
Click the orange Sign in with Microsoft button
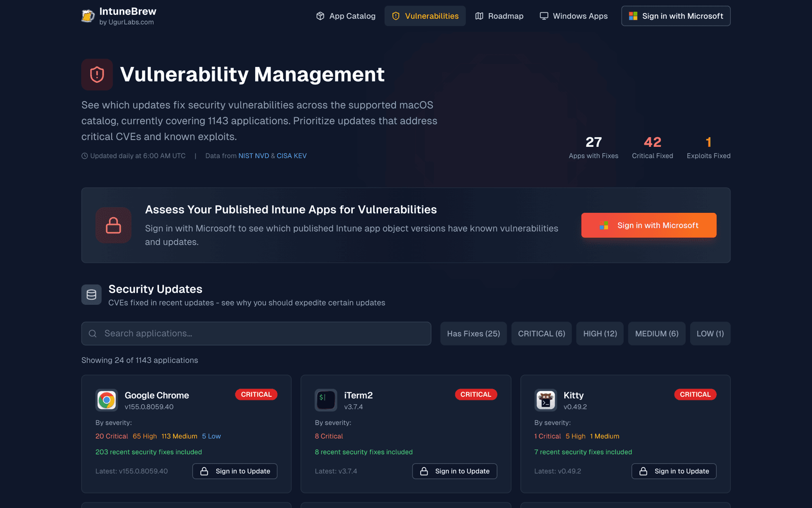click(649, 226)
